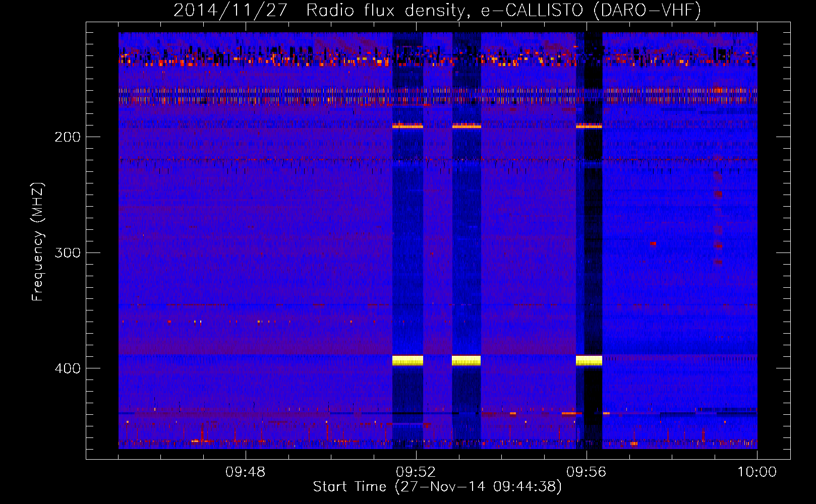Screen dimensions: 816x504
Task: Click the yellow band near 400 MHz at 09:56
Action: click(589, 360)
